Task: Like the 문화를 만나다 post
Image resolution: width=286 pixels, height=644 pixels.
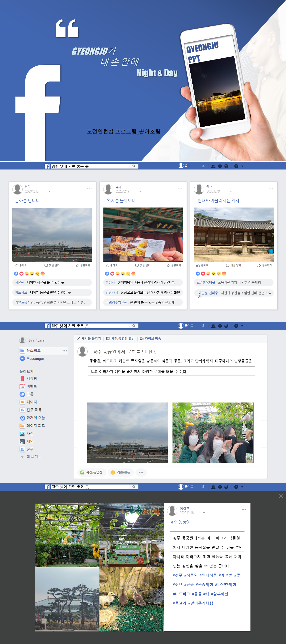Action: pyautogui.click(x=21, y=265)
